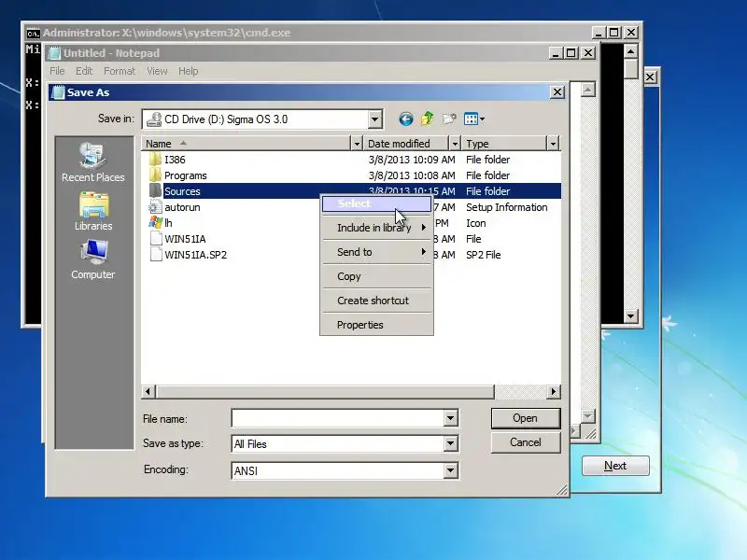Image resolution: width=747 pixels, height=560 pixels.
Task: Create a new folder icon
Action: pyautogui.click(x=449, y=119)
